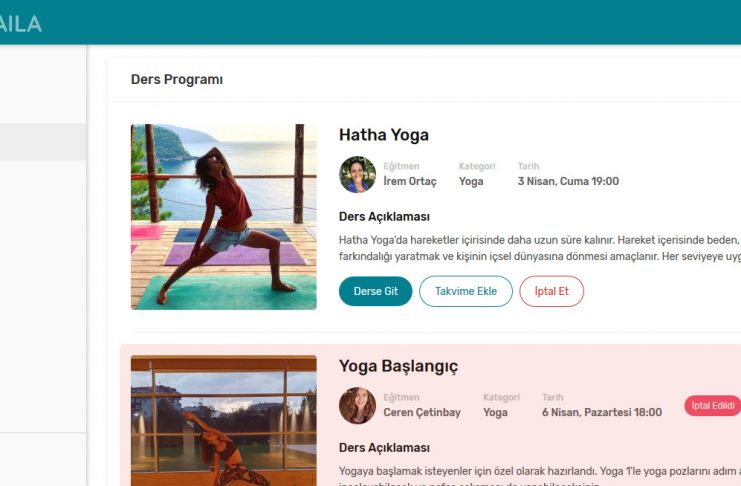The width and height of the screenshot is (741, 486).
Task: Click the date 3 Nisan, Cuma 19:00
Action: click(x=568, y=181)
